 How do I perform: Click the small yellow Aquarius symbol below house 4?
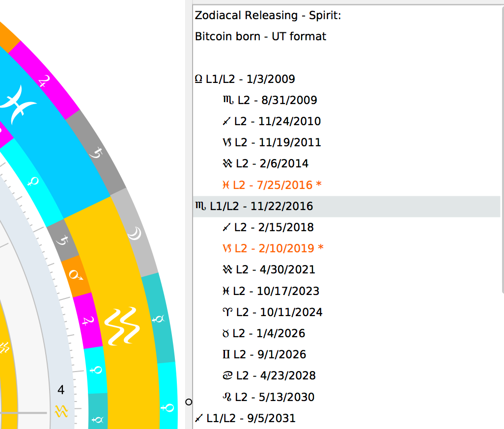61,411
